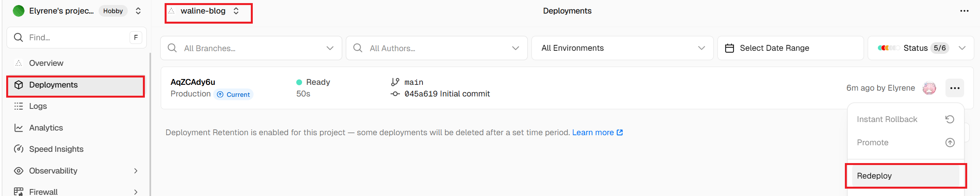This screenshot has width=980, height=196.
Task: Choose Instant Rollback from context menu
Action: [x=905, y=119]
